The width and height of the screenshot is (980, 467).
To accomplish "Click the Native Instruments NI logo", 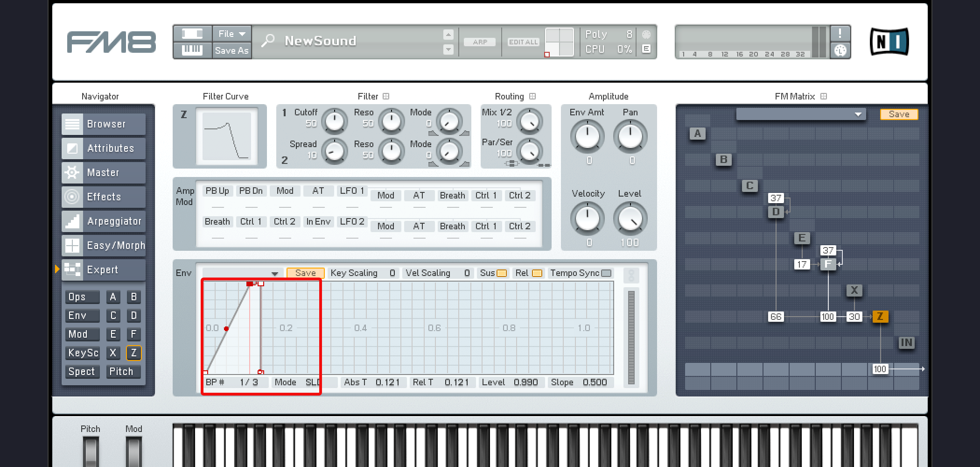I will [889, 42].
